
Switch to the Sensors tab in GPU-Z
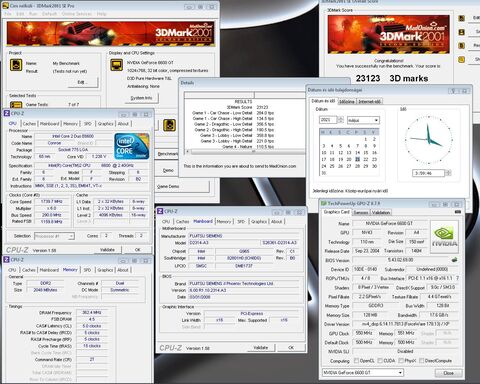pyautogui.click(x=361, y=212)
